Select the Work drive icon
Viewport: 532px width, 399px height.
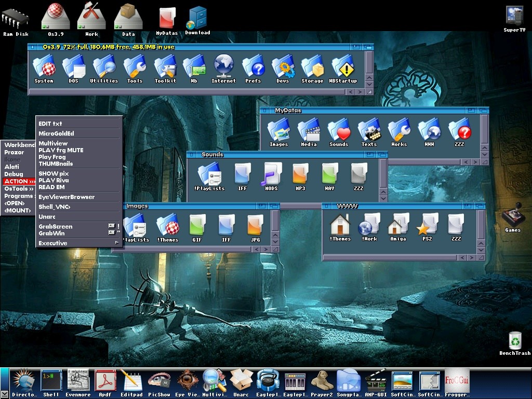click(91, 20)
